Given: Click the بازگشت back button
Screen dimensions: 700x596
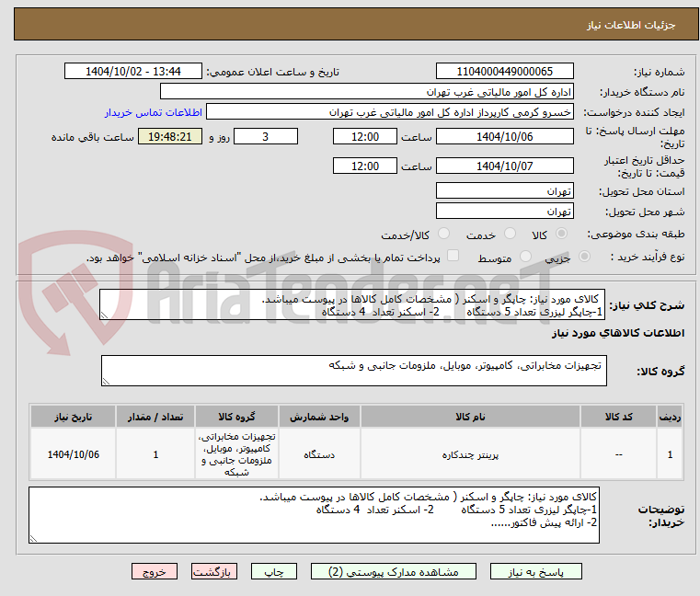Looking at the screenshot, I should pos(213,571).
